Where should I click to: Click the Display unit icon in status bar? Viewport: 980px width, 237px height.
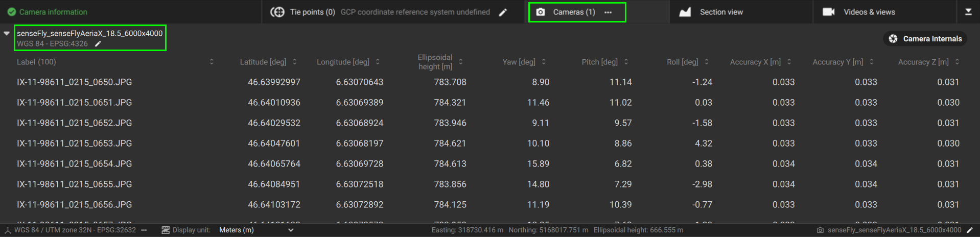(165, 230)
